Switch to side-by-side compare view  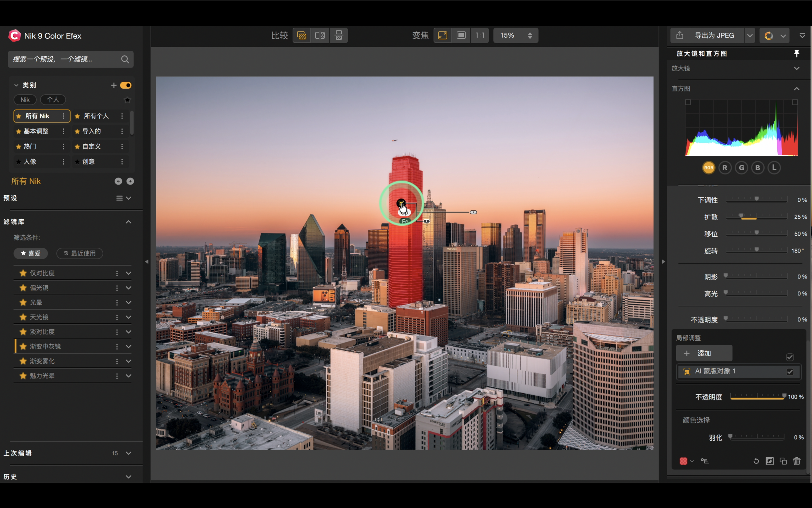[339, 35]
